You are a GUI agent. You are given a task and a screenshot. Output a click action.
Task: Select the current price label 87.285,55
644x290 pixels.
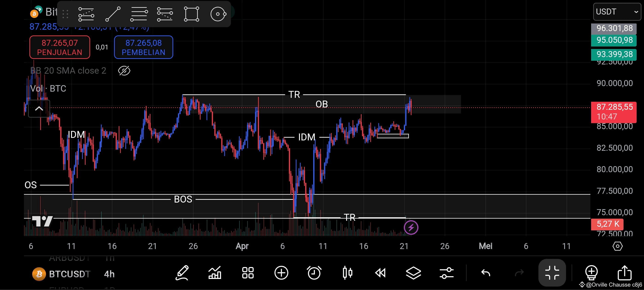(x=613, y=112)
